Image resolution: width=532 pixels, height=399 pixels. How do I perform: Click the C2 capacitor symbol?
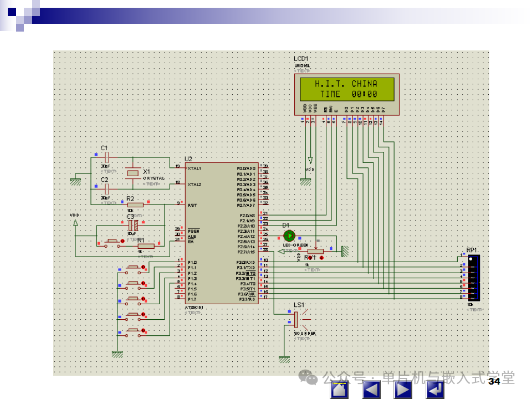[106, 189]
